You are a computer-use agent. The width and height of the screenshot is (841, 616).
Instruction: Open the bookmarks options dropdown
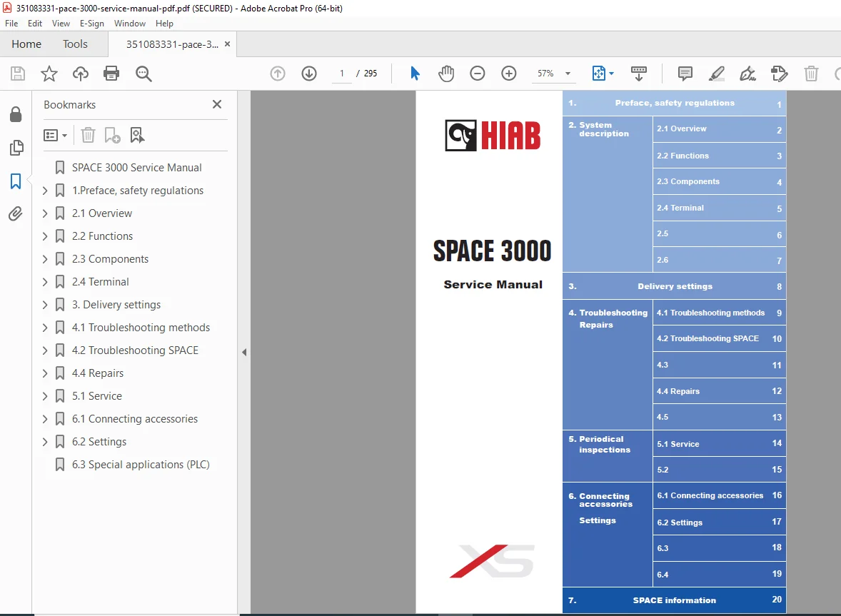55,135
